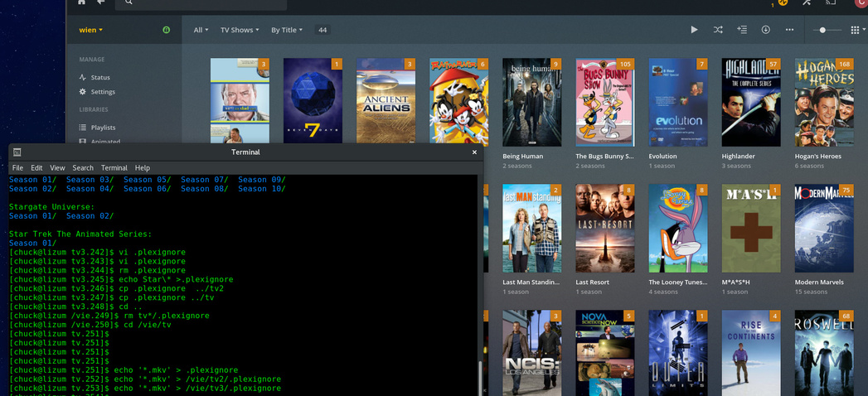The width and height of the screenshot is (868, 396).
Task: Open the Terminal menu in Terminal window
Action: (x=114, y=167)
